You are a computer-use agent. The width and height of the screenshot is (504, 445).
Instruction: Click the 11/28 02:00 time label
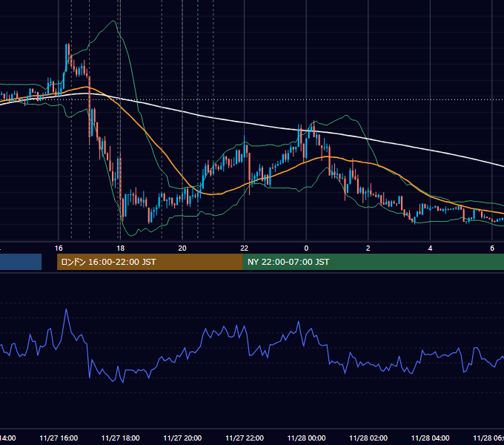pyautogui.click(x=368, y=438)
